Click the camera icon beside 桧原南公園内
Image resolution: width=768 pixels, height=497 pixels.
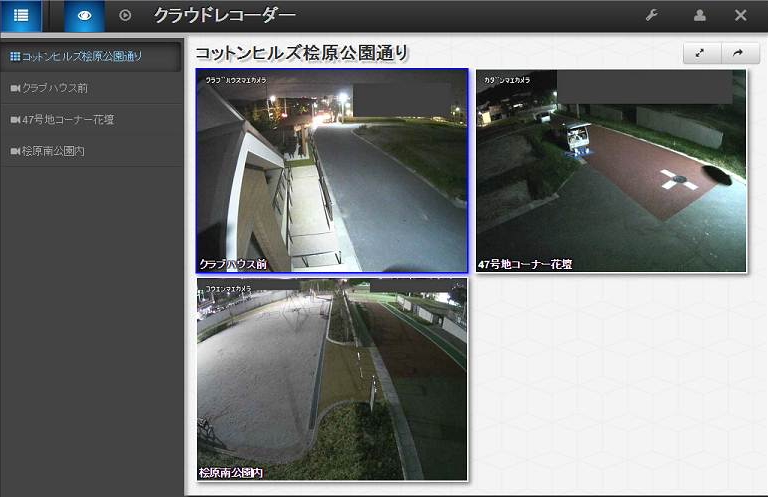(14, 151)
